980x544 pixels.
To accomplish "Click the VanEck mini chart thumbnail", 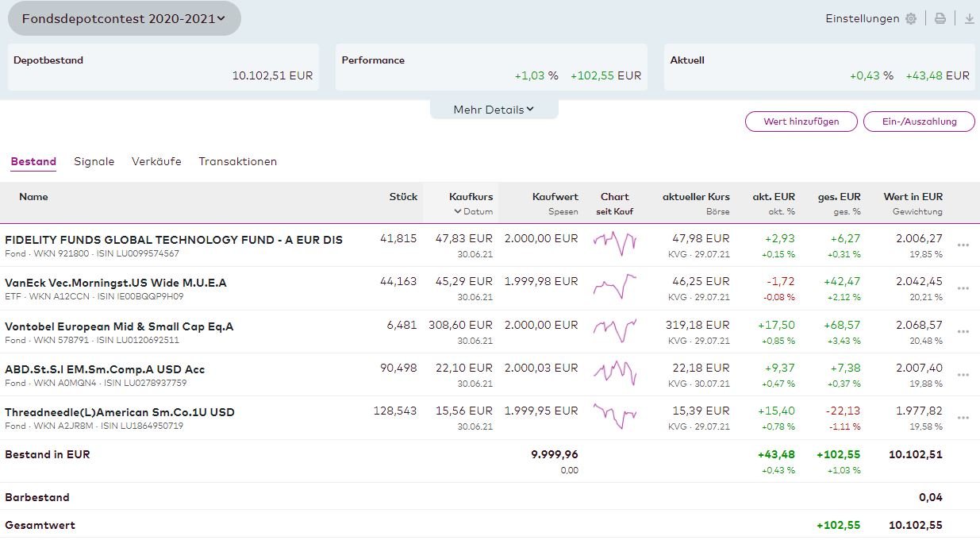I will (615, 288).
